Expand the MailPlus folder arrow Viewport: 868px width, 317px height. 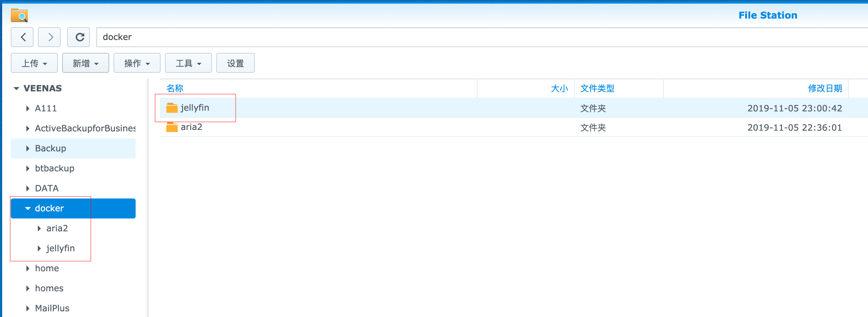pos(28,308)
